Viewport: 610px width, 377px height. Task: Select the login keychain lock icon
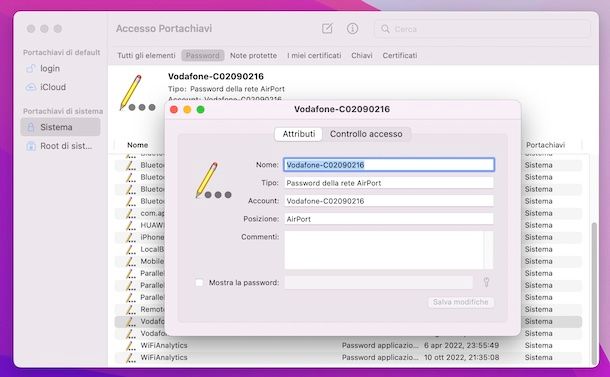pyautogui.click(x=31, y=68)
